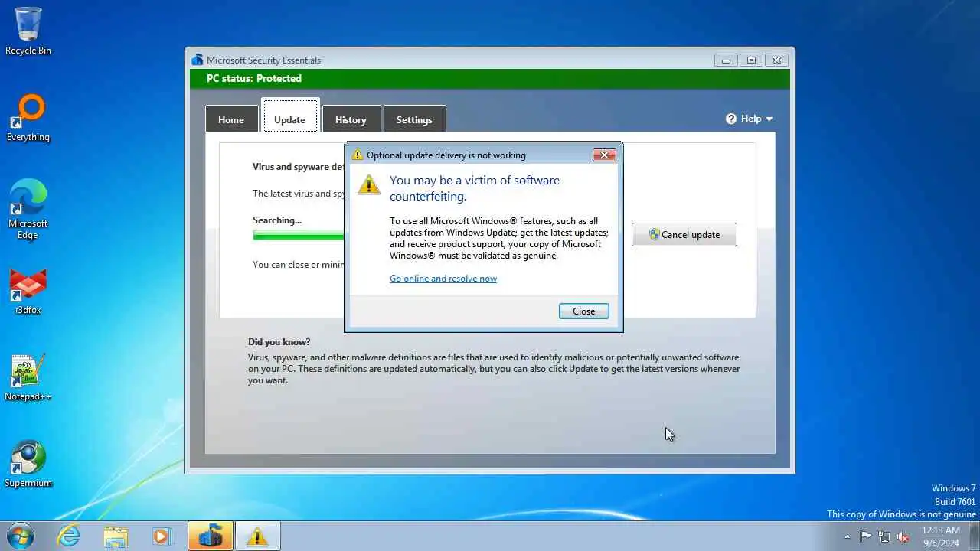Click 'This copy of Windows is not genuine' text
The height and width of the screenshot is (551, 980).
[x=901, y=514]
